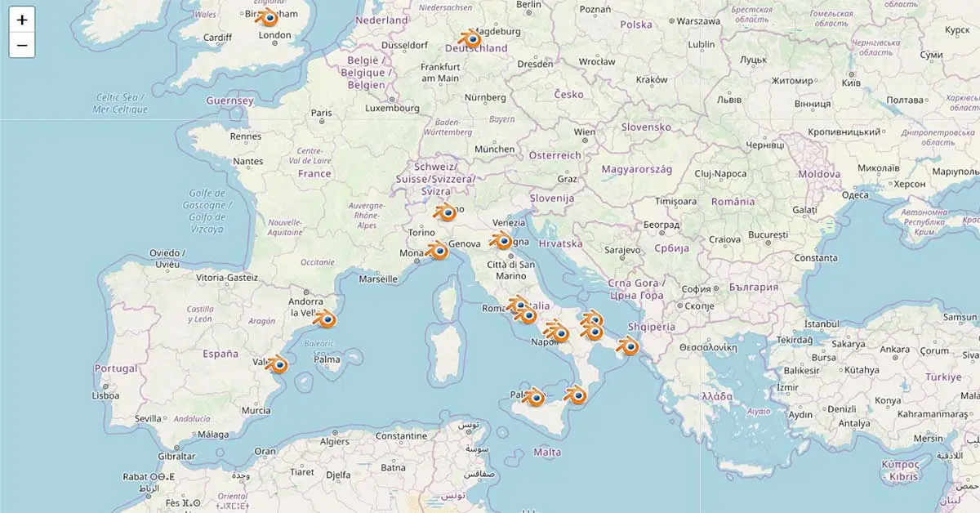Screen dimensions: 980x513
Task: Click the 'Paris' city label
Action: pyautogui.click(x=321, y=113)
